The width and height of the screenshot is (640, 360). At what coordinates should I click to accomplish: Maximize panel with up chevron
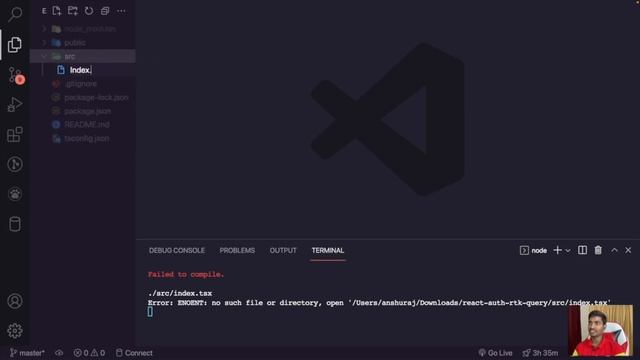614,250
